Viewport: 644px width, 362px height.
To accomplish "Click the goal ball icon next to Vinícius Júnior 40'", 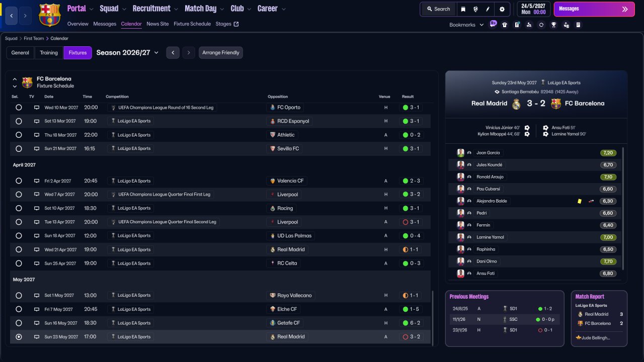I will (x=527, y=128).
